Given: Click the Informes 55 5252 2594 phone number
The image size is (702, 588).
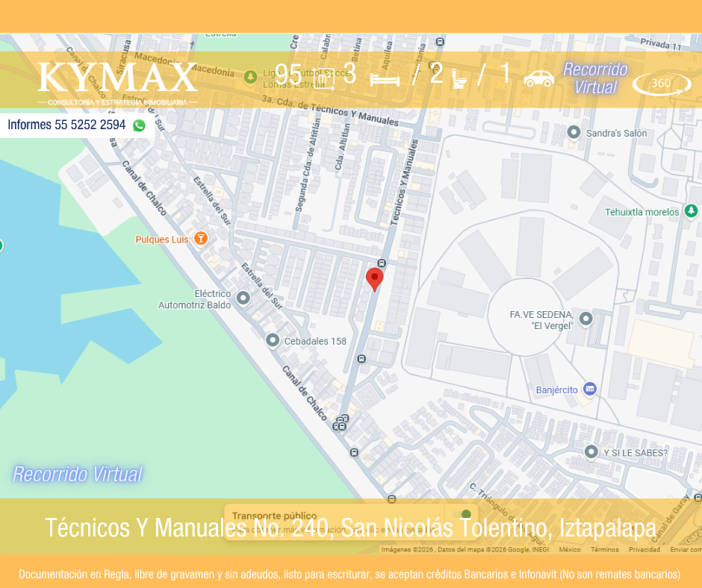Looking at the screenshot, I should point(66,125).
